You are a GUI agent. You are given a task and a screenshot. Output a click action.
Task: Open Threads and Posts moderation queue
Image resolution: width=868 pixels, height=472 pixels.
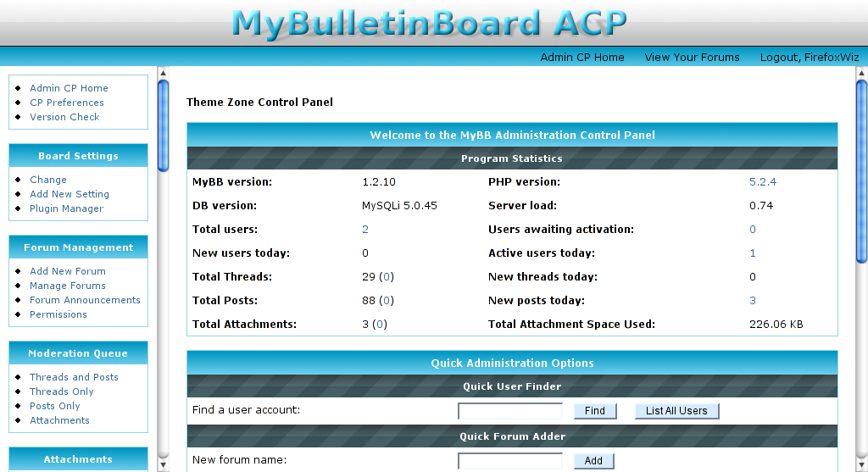coord(74,377)
